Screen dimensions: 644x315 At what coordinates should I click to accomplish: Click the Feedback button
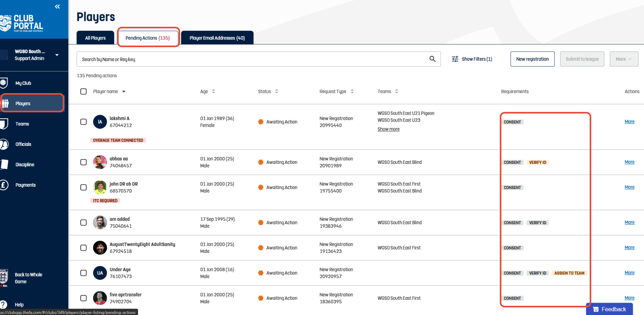pyautogui.click(x=609, y=309)
